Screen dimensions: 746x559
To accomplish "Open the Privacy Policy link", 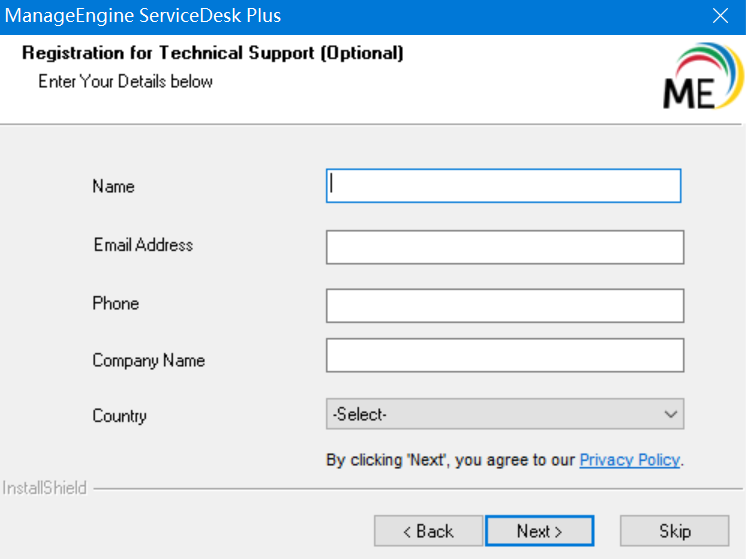I will coord(629,460).
